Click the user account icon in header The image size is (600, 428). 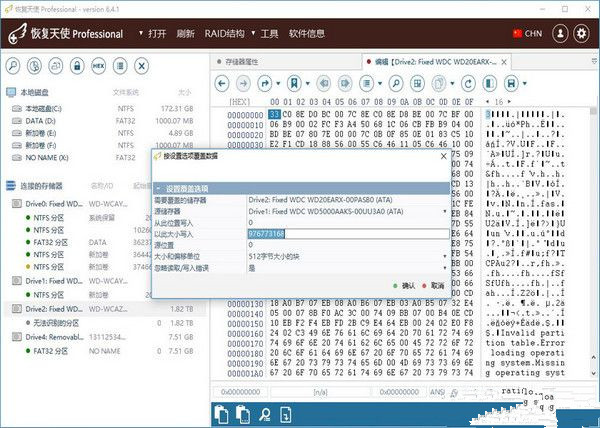(560, 34)
